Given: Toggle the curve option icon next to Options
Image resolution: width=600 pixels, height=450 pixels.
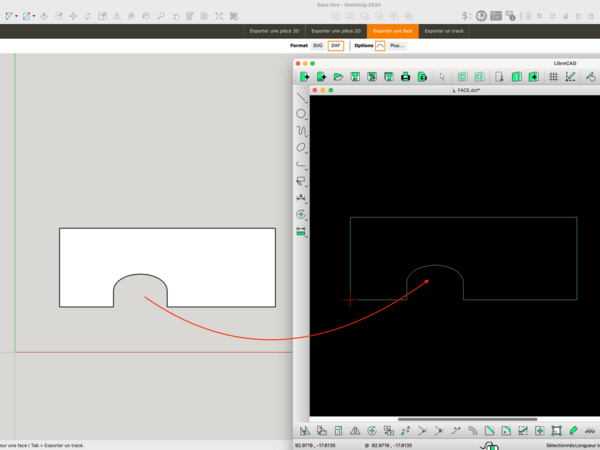Looking at the screenshot, I should click(380, 46).
